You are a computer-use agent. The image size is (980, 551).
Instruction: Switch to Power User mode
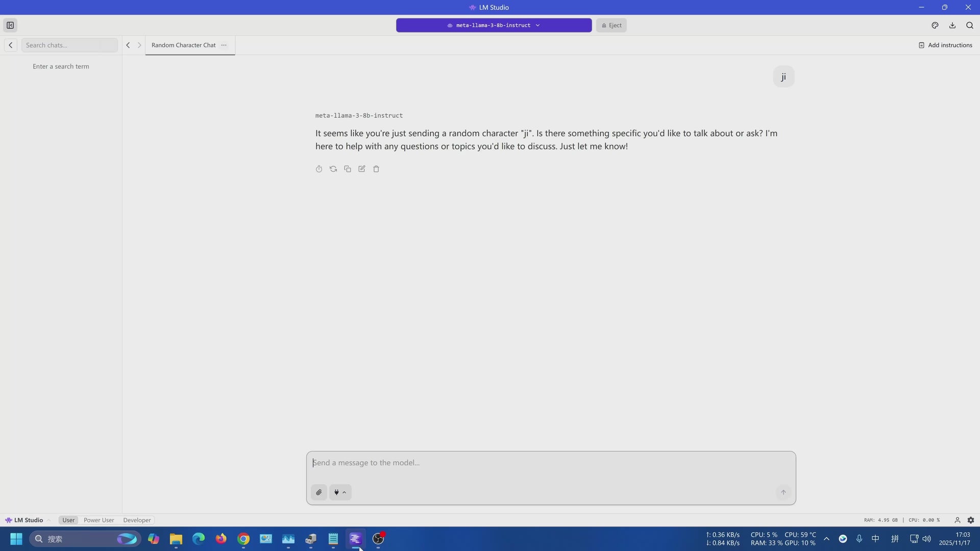(99, 520)
